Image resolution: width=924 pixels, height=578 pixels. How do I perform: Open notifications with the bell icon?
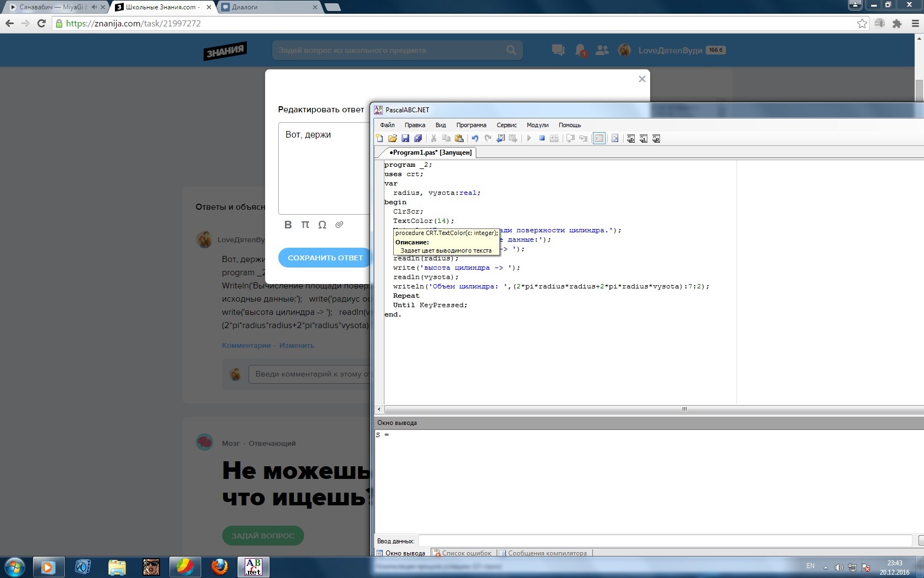point(580,50)
